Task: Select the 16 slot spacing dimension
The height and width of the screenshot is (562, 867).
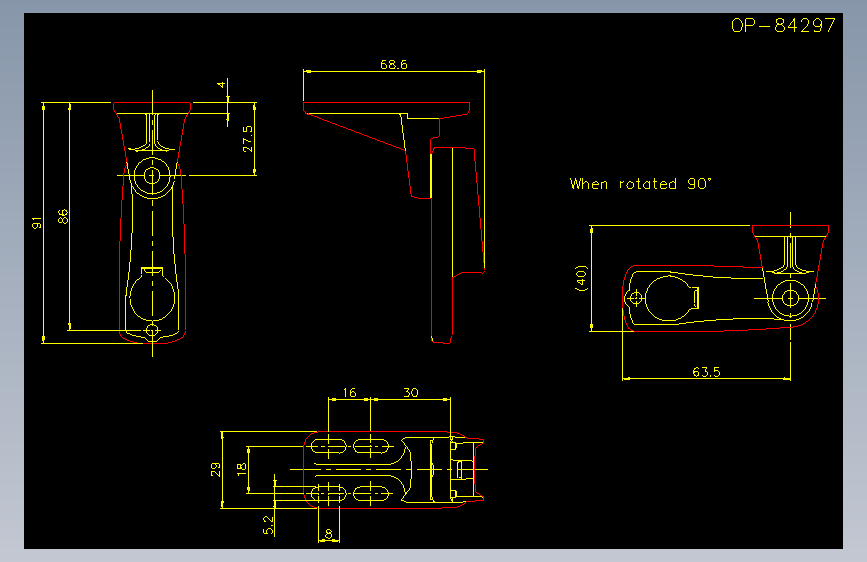Action: tap(349, 393)
